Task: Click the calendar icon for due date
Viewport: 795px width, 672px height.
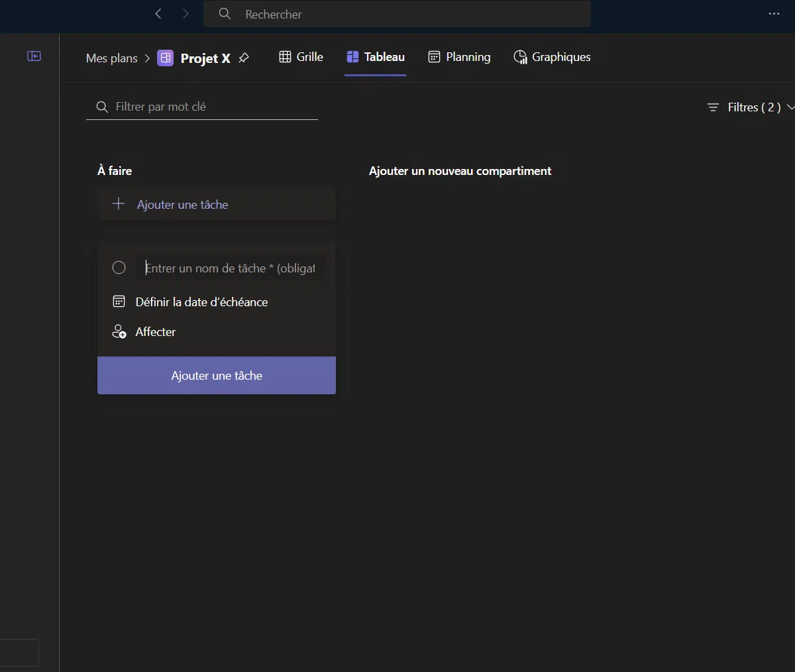Action: [x=119, y=302]
